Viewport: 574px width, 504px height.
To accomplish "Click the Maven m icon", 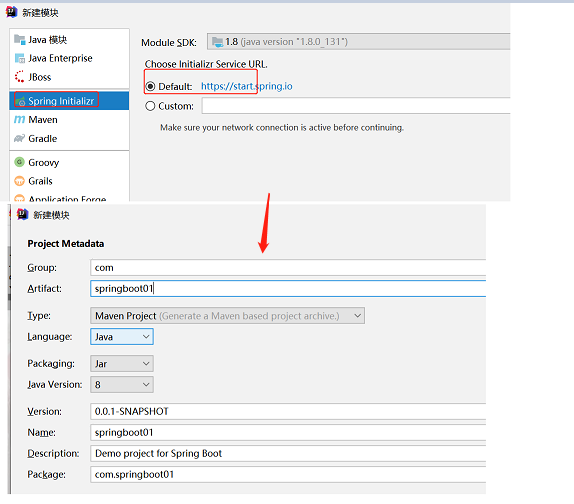I will tap(19, 120).
